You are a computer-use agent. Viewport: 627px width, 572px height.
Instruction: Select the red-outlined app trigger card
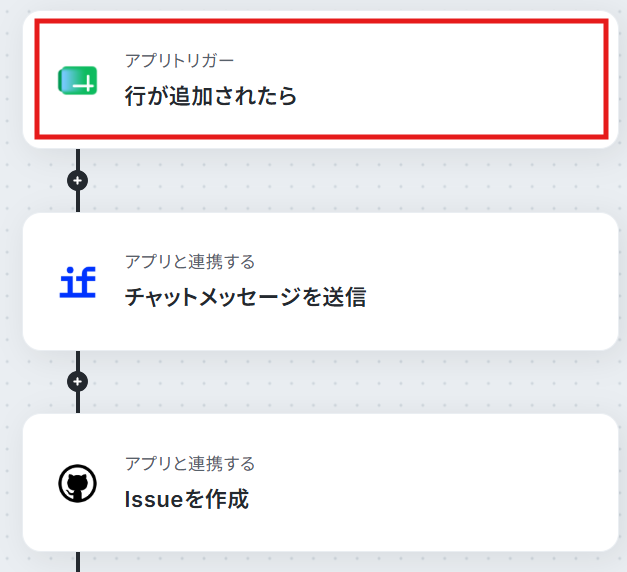[321, 79]
